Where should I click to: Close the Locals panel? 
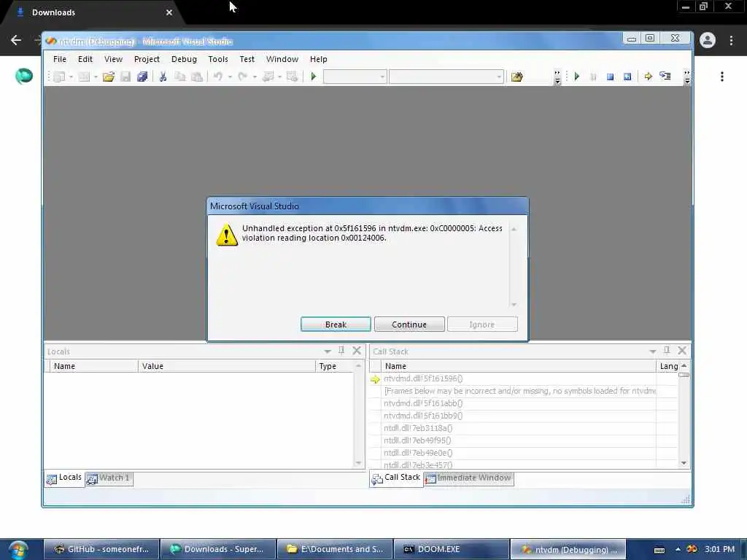[x=357, y=351]
